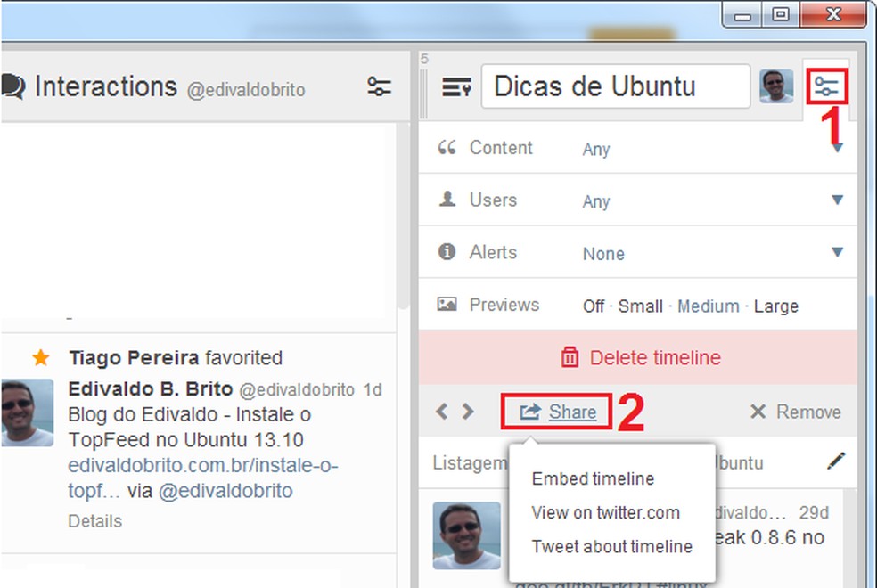The width and height of the screenshot is (877, 588).
Task: Click Remove to detach the timeline
Action: 793,412
